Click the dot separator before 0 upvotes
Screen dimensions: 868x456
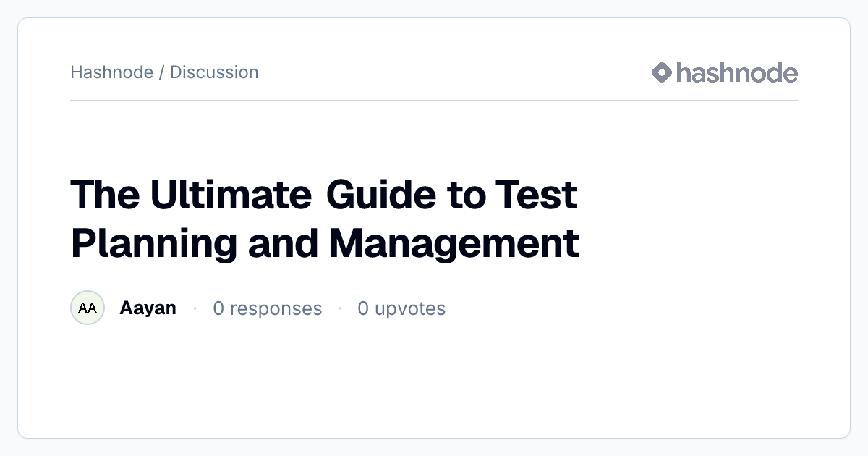[x=339, y=308]
